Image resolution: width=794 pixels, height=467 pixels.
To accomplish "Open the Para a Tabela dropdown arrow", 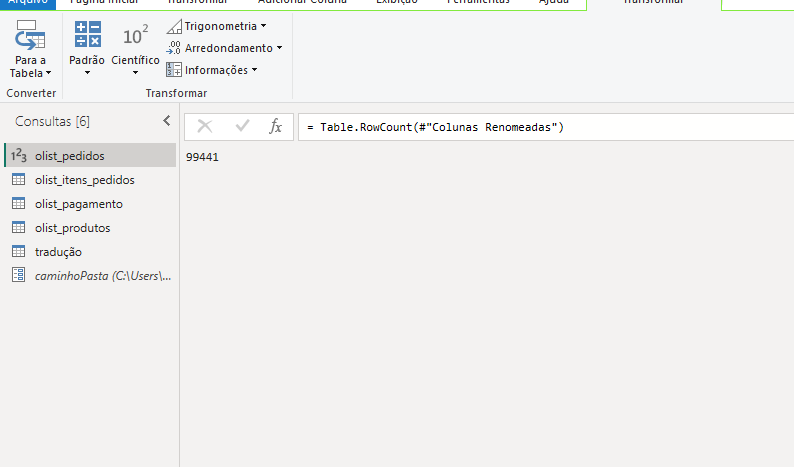I will (x=49, y=73).
